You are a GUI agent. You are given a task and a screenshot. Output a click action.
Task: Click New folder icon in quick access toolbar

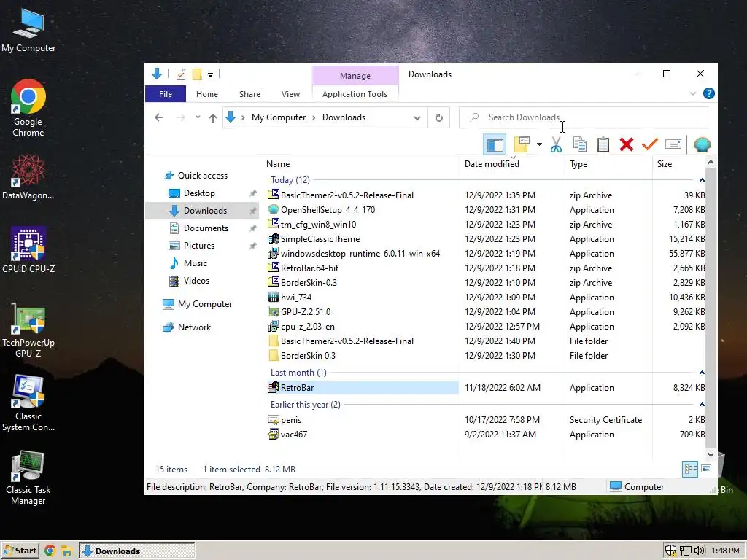coord(197,74)
